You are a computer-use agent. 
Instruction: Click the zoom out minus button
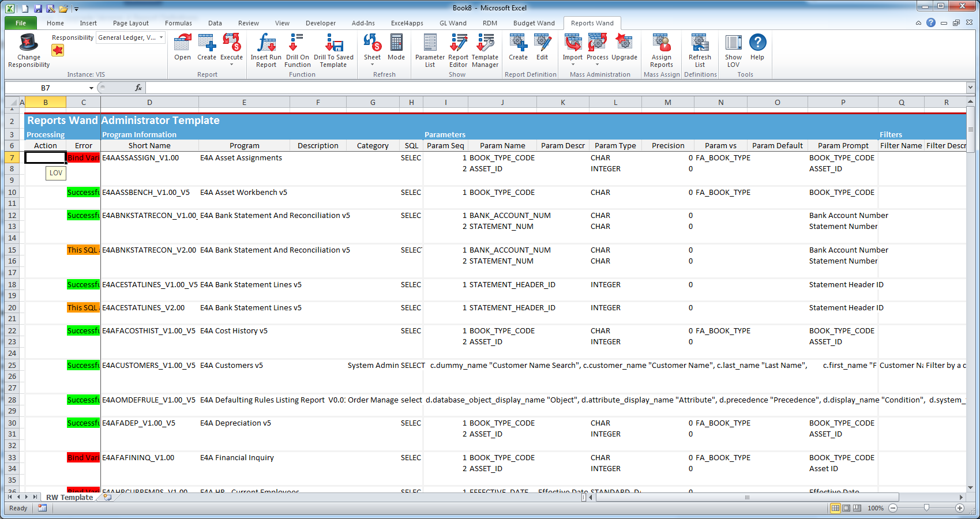(x=893, y=508)
